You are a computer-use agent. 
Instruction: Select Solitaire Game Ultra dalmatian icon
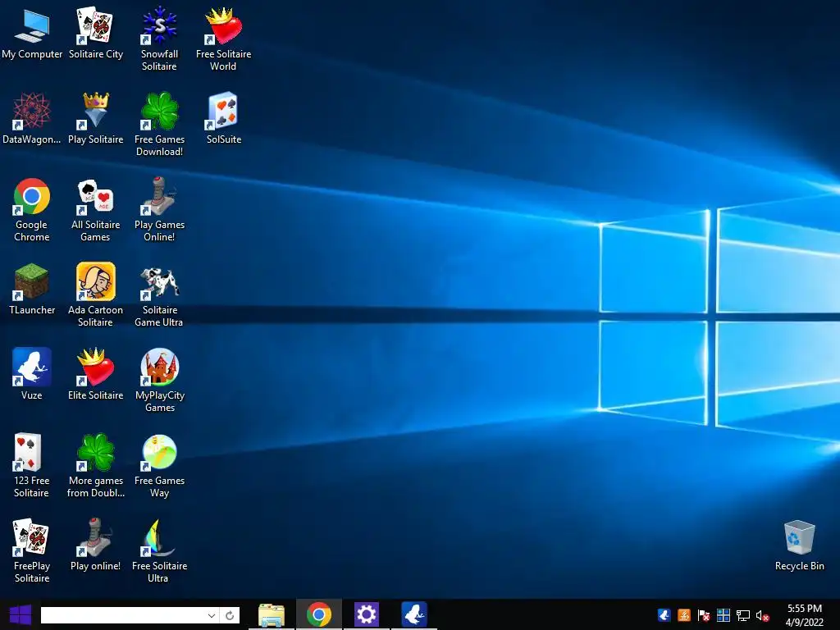[159, 281]
